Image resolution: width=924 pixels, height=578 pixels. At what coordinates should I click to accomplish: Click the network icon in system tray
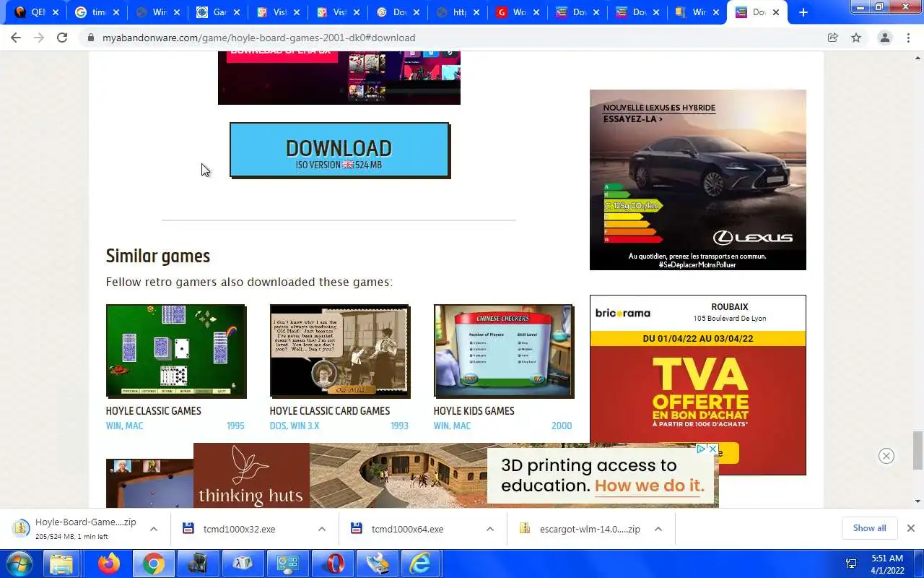(x=851, y=564)
